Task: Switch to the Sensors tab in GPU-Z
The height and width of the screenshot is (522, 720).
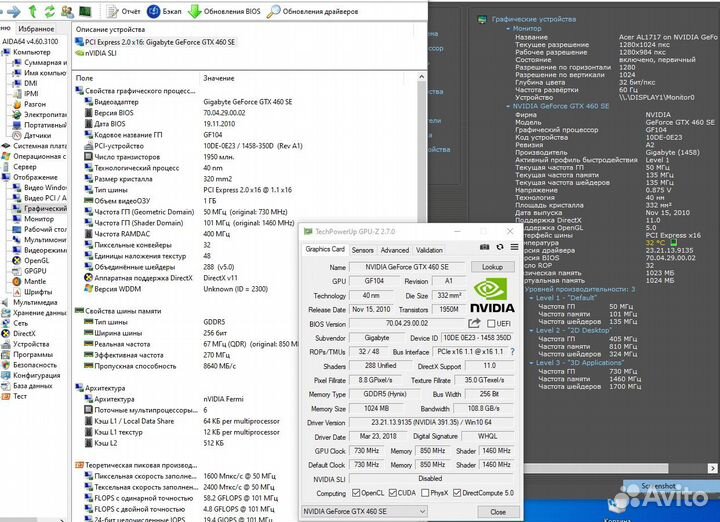Action: [362, 250]
